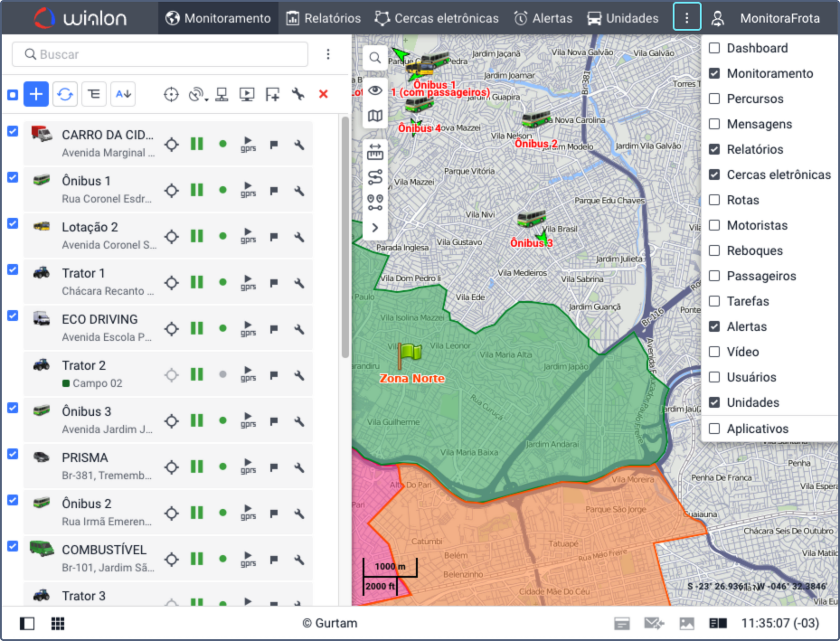Enable the Dashboard checkbox in menu
Image resolution: width=840 pixels, height=641 pixels.
click(714, 48)
